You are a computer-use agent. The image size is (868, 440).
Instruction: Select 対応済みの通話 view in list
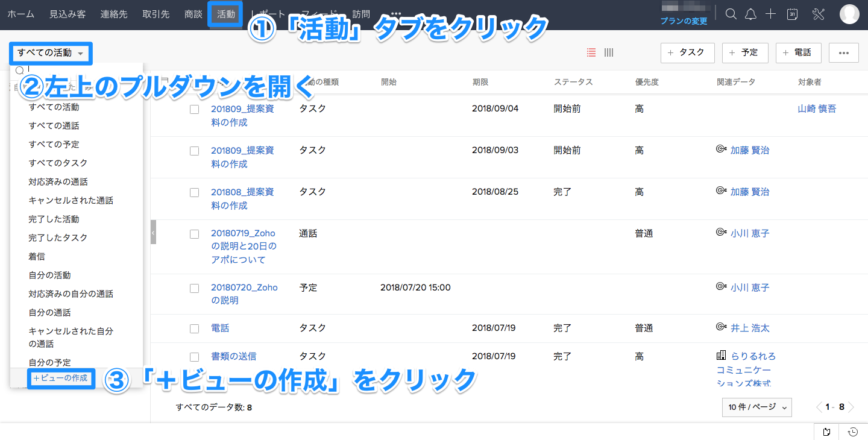(58, 182)
